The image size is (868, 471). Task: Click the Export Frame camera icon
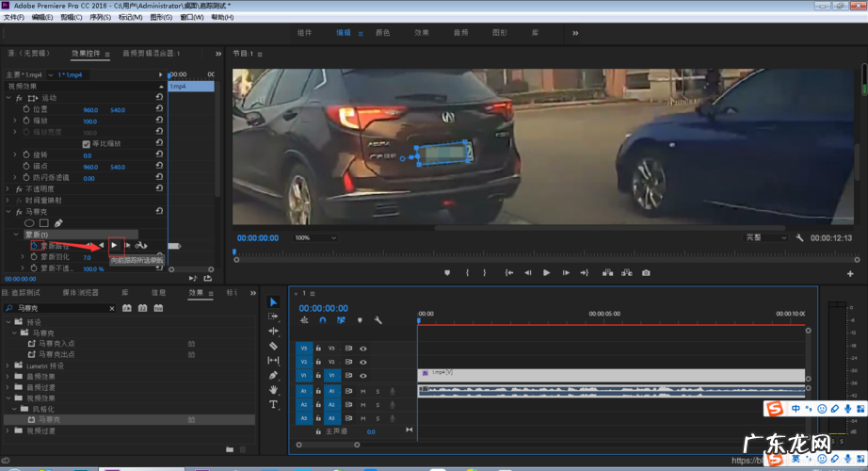tap(646, 273)
